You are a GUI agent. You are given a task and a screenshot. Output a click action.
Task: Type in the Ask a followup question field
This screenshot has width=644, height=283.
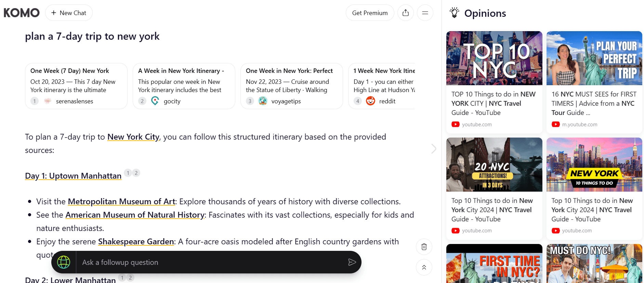click(x=212, y=262)
